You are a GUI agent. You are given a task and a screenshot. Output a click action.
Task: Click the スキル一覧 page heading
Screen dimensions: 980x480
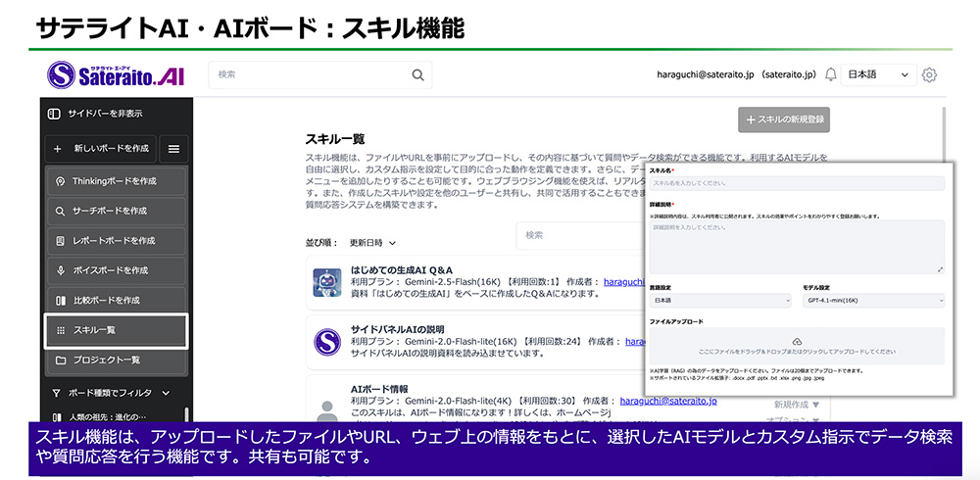(x=335, y=139)
